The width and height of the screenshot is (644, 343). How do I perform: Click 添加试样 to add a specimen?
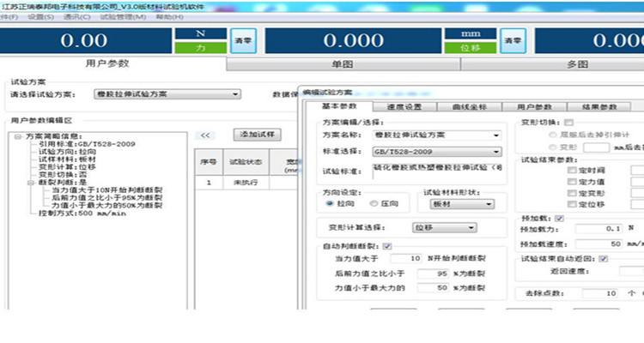click(x=257, y=135)
